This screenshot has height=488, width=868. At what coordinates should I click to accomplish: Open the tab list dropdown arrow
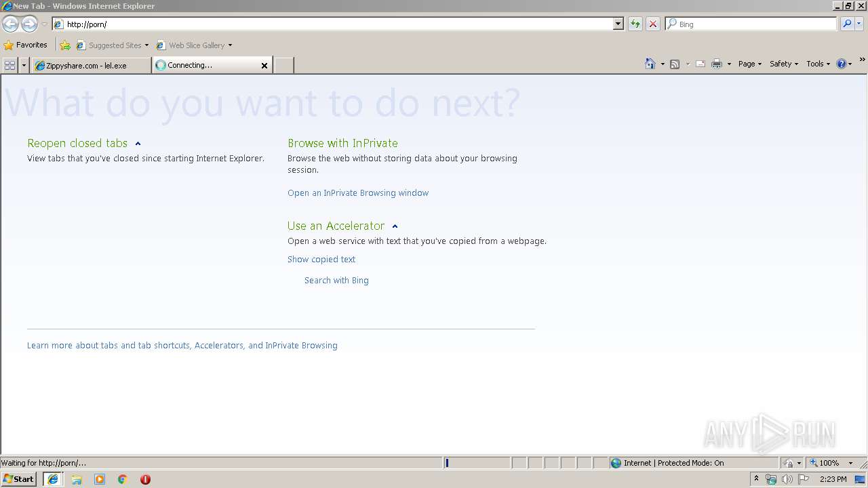[24, 65]
